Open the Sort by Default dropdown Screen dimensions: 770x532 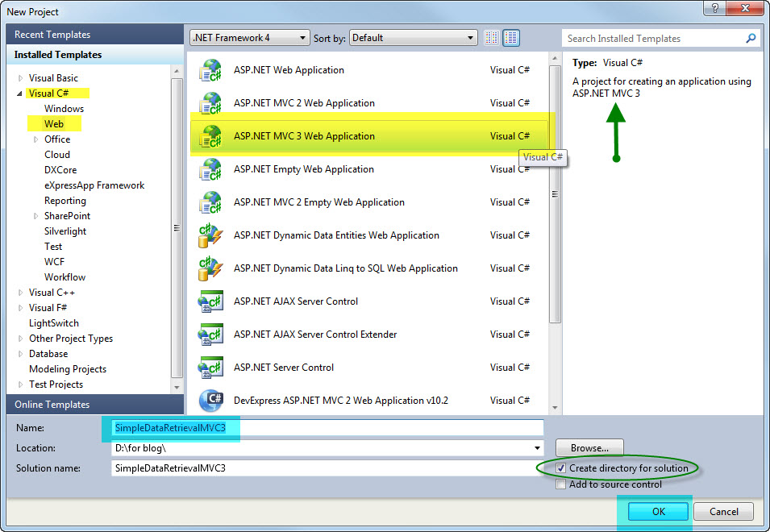coord(414,38)
